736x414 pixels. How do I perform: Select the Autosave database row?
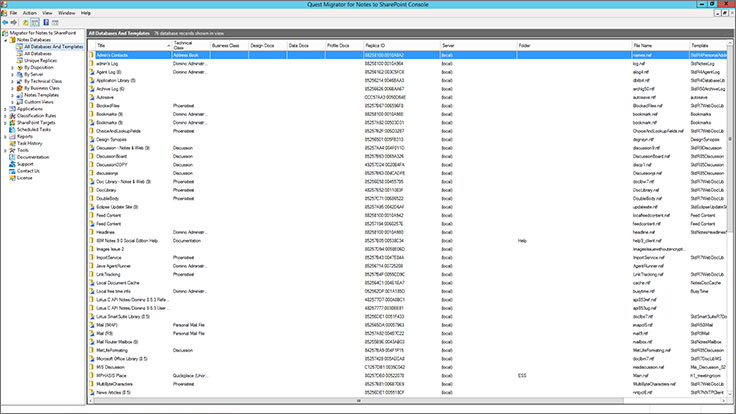(x=407, y=97)
